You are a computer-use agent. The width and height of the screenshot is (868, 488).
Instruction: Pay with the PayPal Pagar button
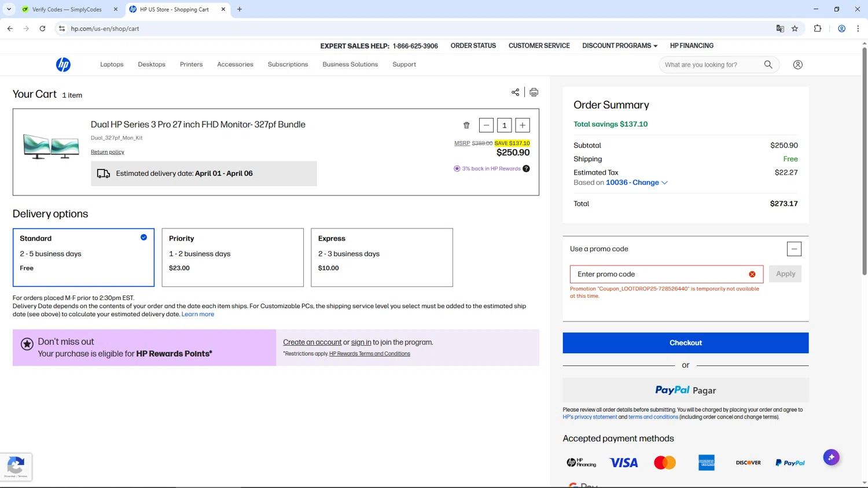[686, 390]
